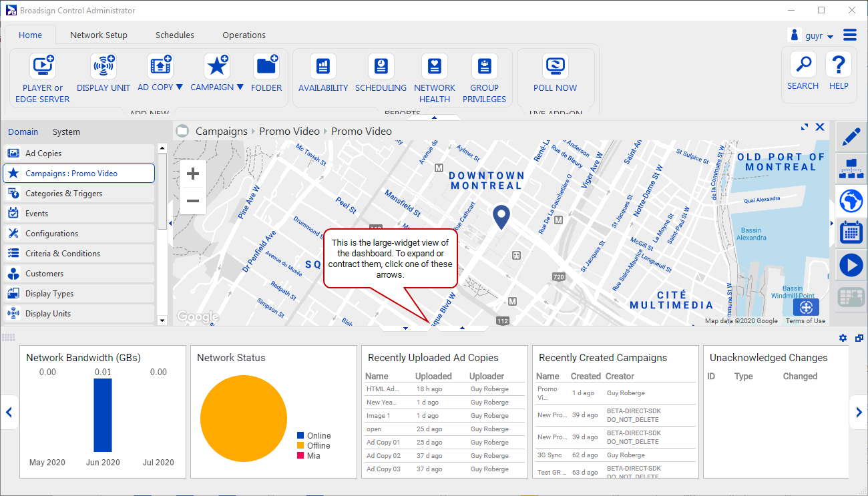
Task: Open the hierarchy tree view icon
Action: pos(851,169)
